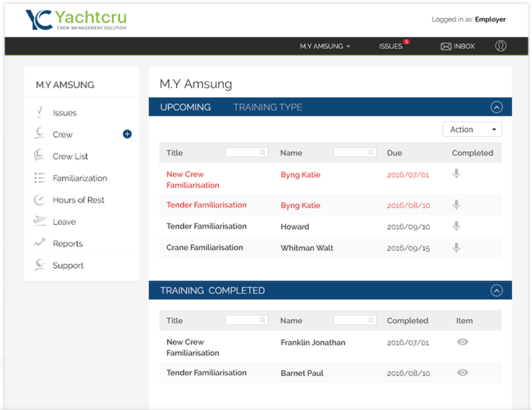Click the Completed Title search field
Viewport: 532px width, 410px height.
pos(247,320)
